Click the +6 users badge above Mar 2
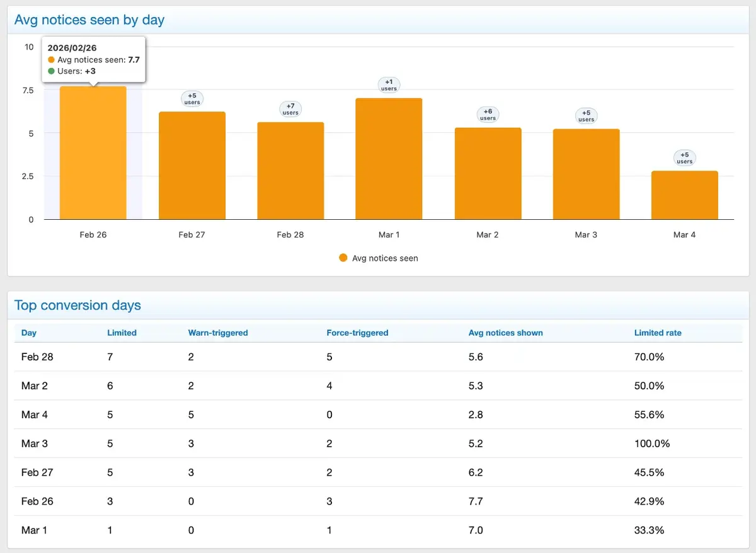This screenshot has height=553, width=756. (x=488, y=114)
